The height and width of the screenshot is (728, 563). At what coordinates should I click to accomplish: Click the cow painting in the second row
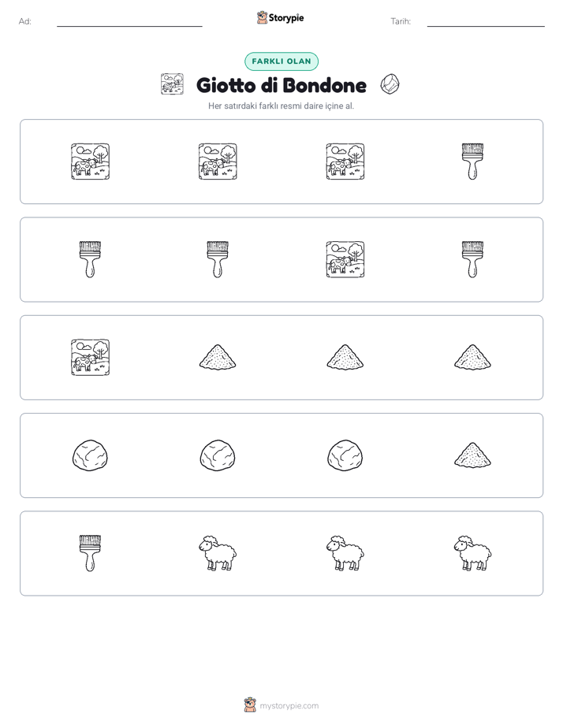pyautogui.click(x=345, y=259)
